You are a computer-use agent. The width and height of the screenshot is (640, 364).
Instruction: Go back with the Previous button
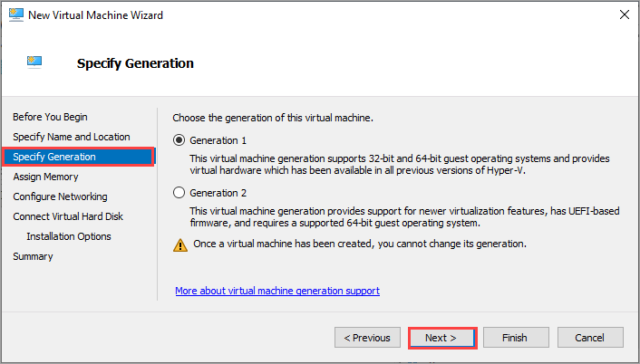tap(367, 338)
